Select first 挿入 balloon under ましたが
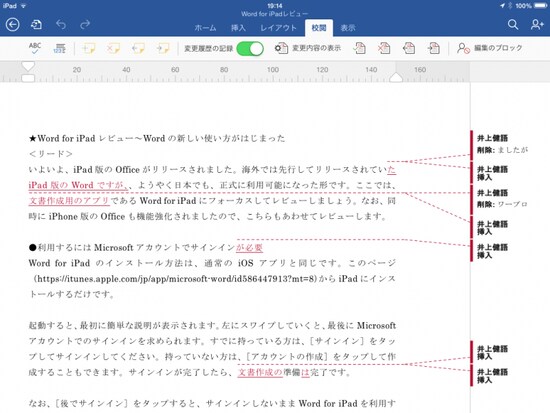 click(492, 173)
